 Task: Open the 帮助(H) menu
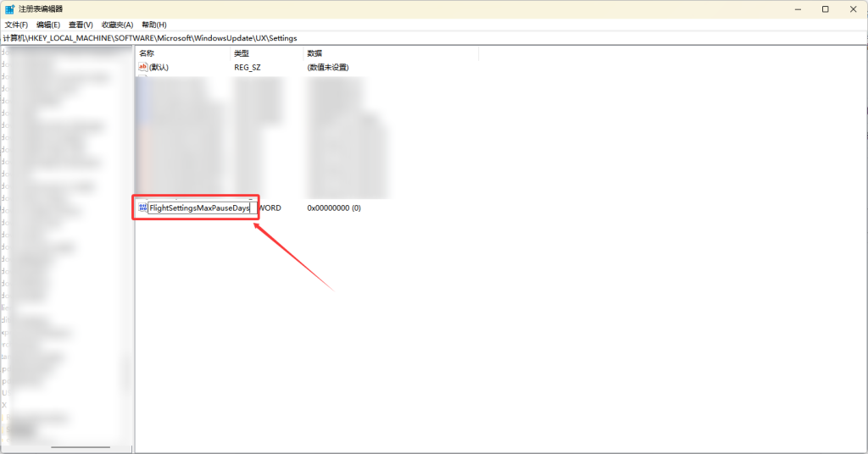[x=154, y=25]
